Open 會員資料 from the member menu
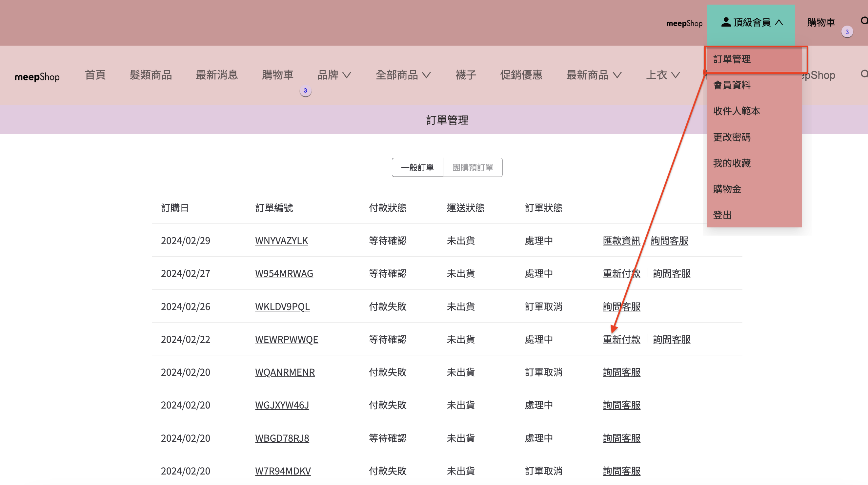868x485 pixels. click(732, 85)
